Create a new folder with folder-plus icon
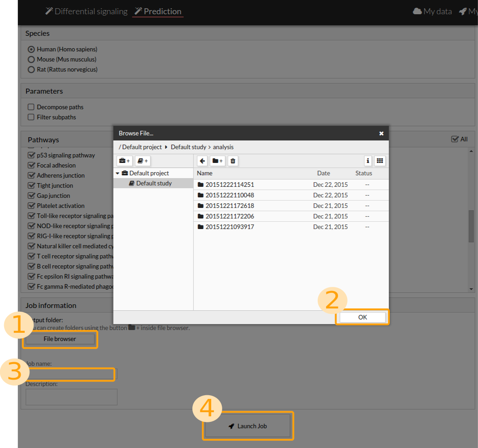 pyautogui.click(x=218, y=161)
